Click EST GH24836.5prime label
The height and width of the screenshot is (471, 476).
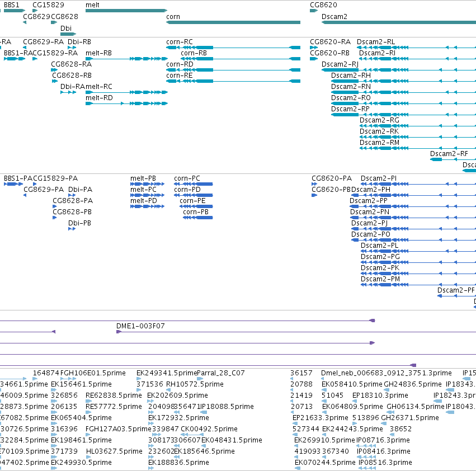pyautogui.click(x=413, y=384)
